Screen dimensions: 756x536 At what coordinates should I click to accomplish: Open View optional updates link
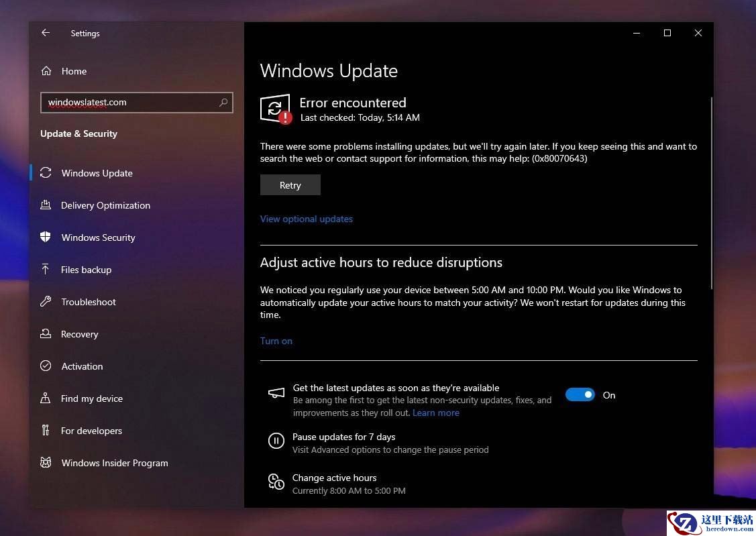click(306, 219)
